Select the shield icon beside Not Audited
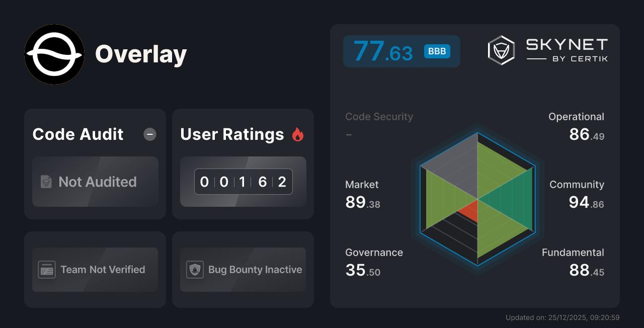This screenshot has height=328, width=644. [x=45, y=182]
